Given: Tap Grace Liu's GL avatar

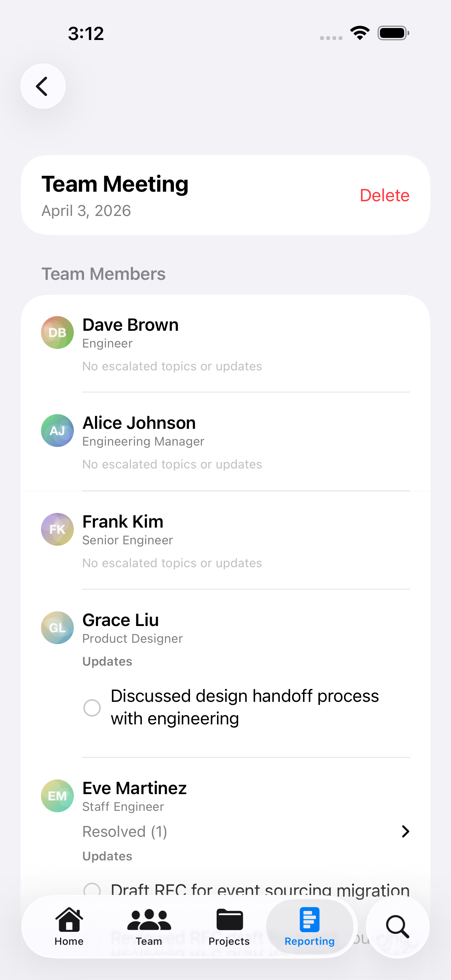Looking at the screenshot, I should (57, 628).
